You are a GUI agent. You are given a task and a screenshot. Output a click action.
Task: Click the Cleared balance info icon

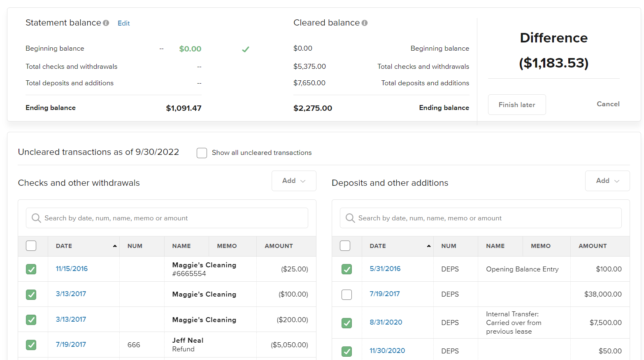pos(365,23)
